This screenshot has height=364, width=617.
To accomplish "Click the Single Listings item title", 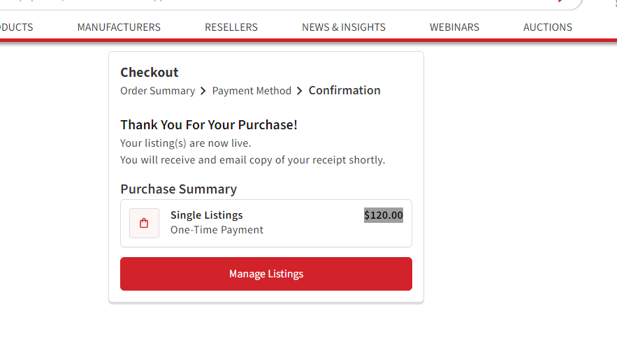I will pos(207,215).
